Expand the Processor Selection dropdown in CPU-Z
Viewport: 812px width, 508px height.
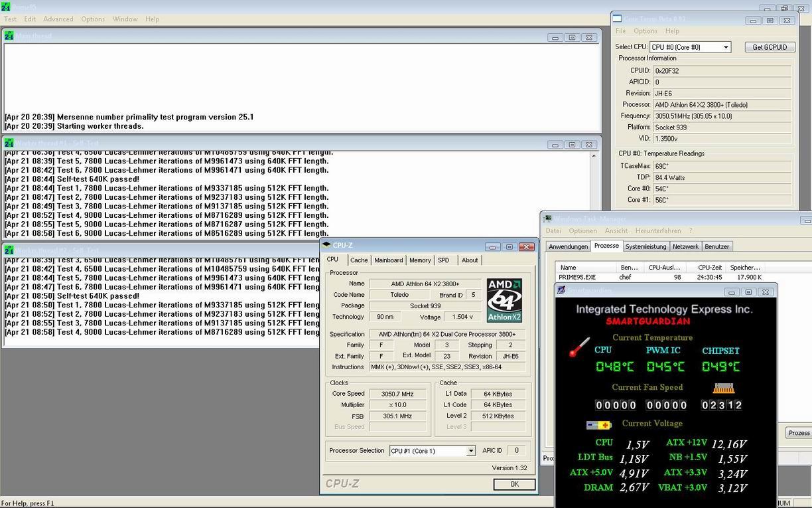tap(470, 451)
